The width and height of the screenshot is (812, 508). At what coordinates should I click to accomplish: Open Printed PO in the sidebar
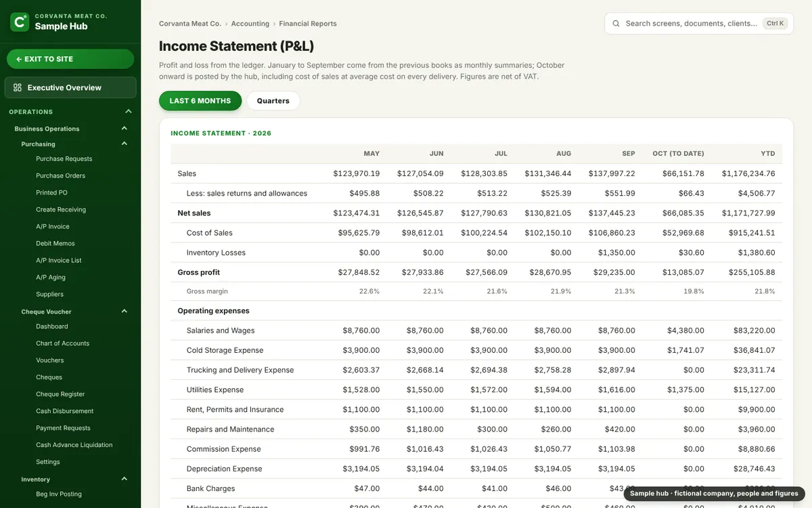pos(51,192)
